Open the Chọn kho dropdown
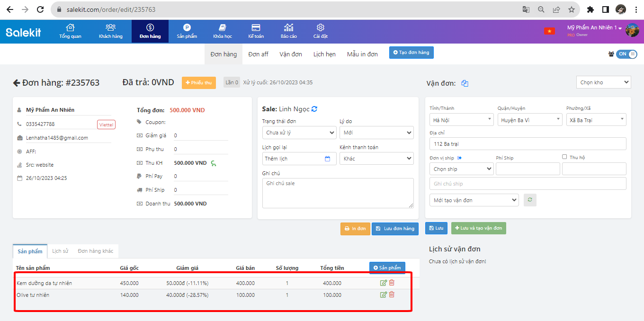Screen dimensions: 644x321 point(604,82)
